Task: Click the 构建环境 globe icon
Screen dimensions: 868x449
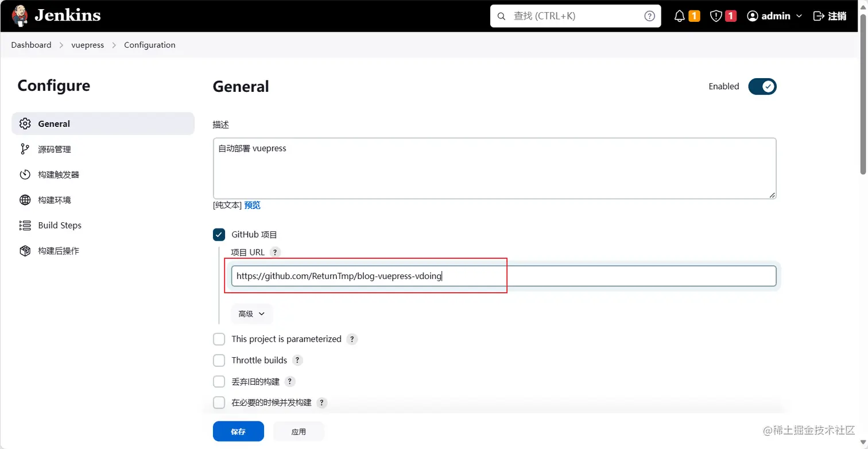Action: (x=25, y=200)
